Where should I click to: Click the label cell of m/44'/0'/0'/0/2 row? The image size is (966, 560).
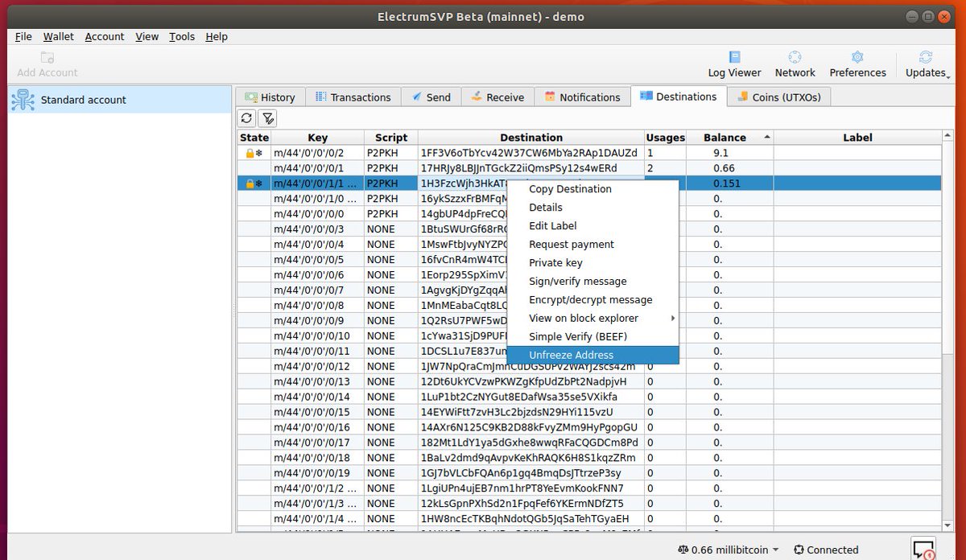point(857,153)
